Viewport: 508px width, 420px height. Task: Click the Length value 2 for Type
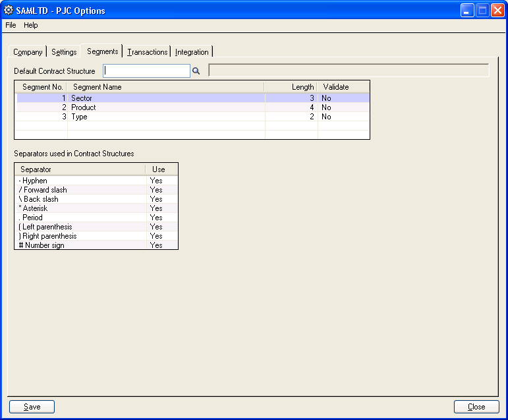(291, 117)
